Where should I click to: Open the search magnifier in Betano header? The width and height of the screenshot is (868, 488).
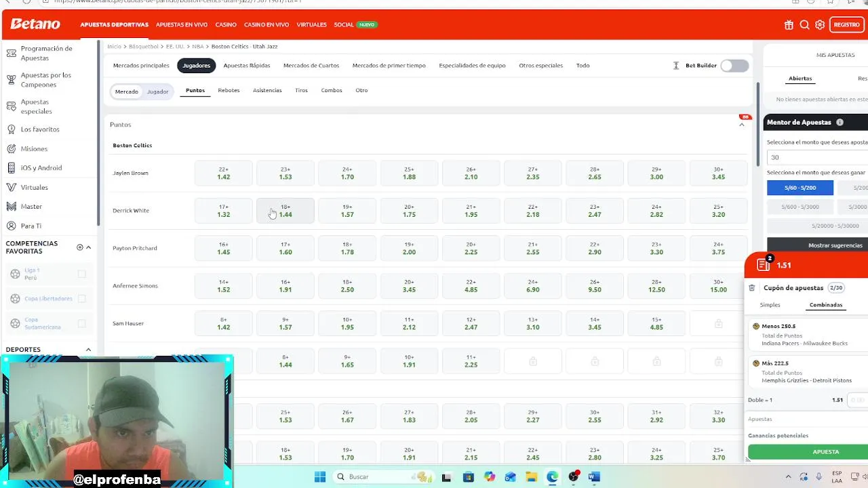804,24
